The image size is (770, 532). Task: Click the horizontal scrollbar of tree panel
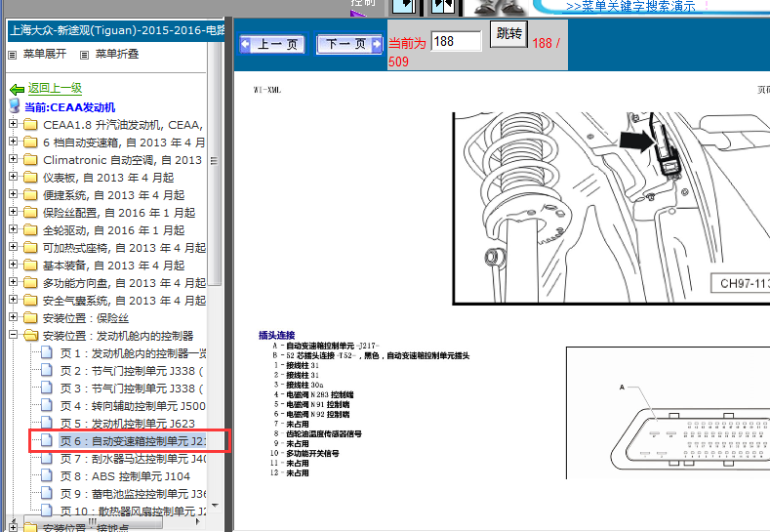(92, 521)
